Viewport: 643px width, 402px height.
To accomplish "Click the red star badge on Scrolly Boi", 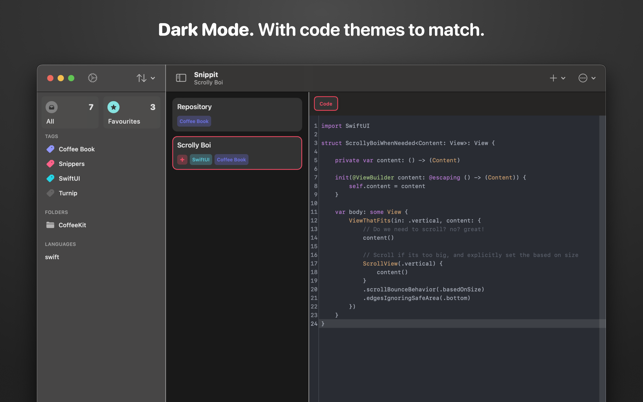I will [182, 160].
